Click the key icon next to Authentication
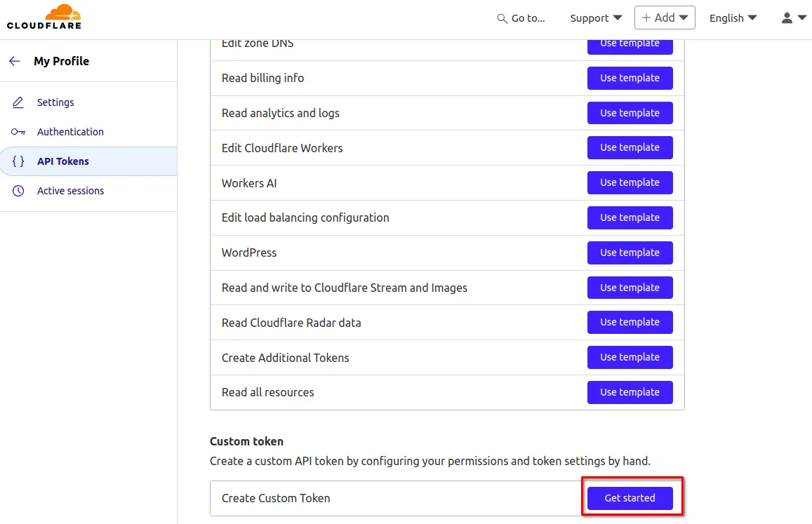This screenshot has height=524, width=812. coord(18,132)
